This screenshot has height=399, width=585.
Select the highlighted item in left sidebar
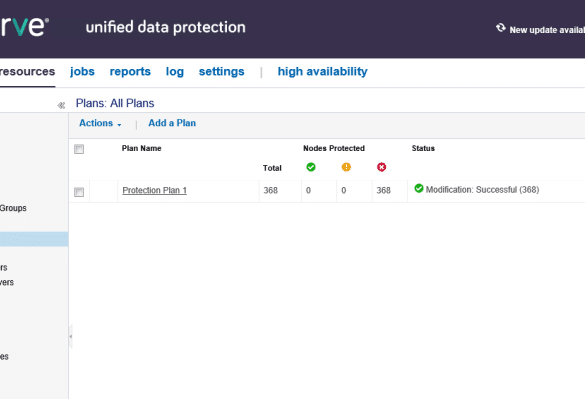(34, 239)
